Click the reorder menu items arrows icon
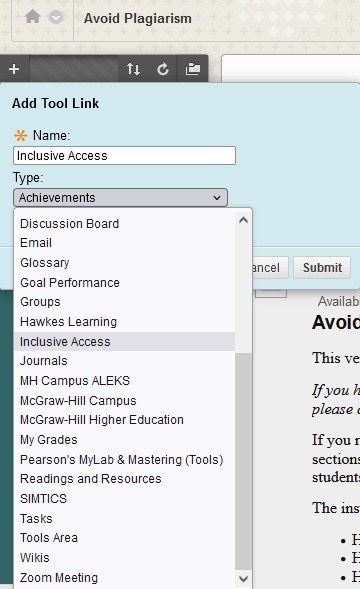This screenshot has height=589, width=360. 133,69
